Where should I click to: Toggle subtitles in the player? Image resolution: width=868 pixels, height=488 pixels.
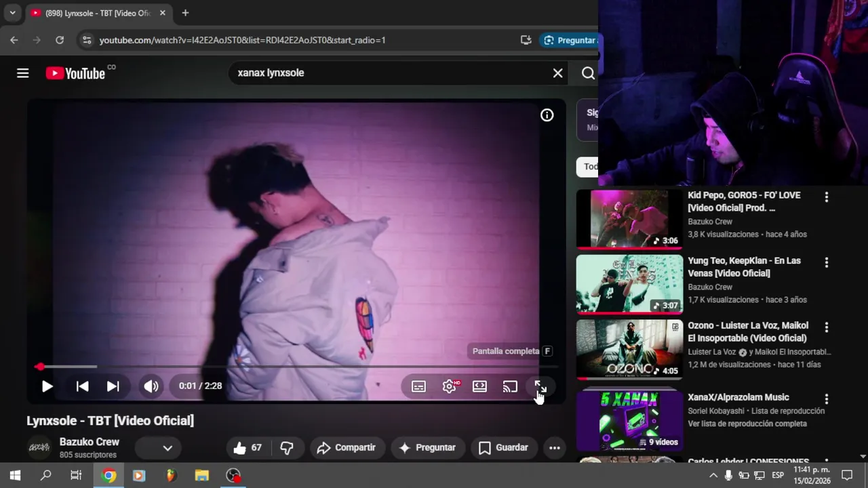(418, 386)
